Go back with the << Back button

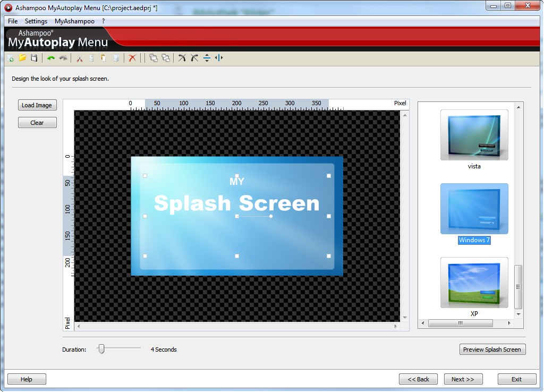(x=418, y=379)
